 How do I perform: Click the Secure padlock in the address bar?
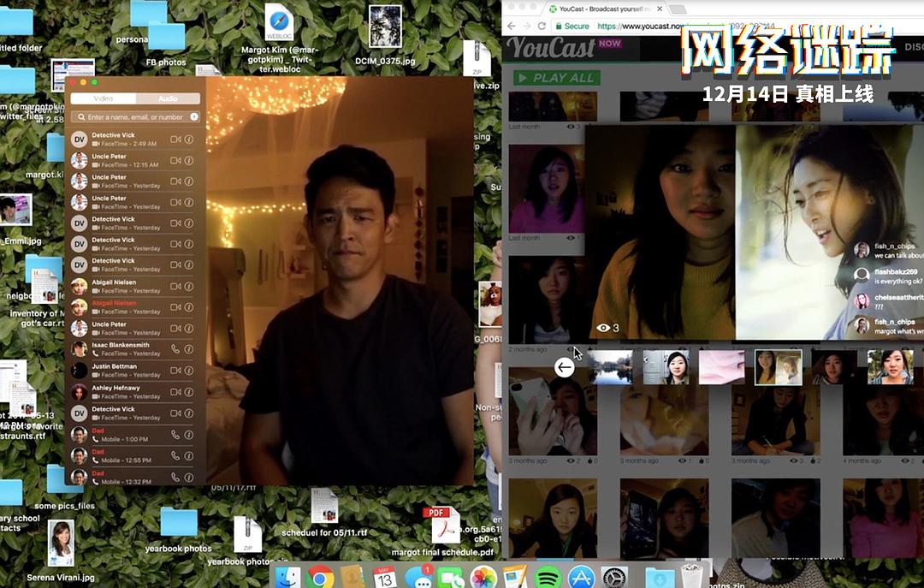point(559,26)
